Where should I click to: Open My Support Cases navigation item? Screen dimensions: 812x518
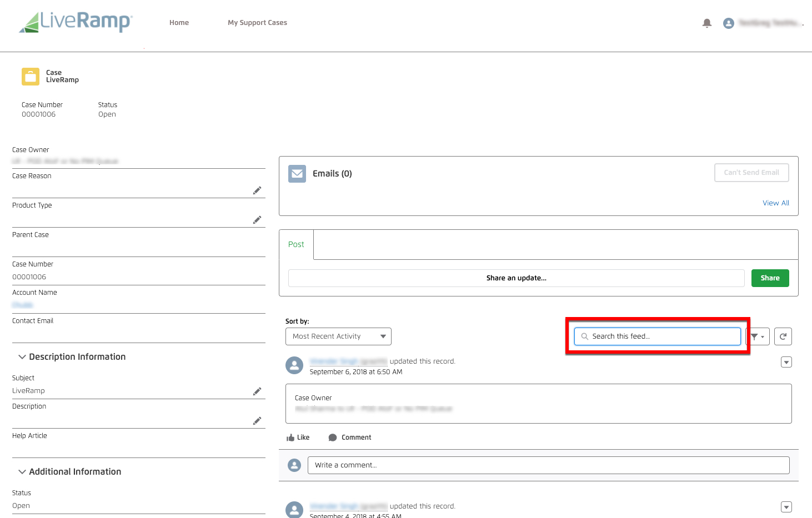(x=257, y=23)
